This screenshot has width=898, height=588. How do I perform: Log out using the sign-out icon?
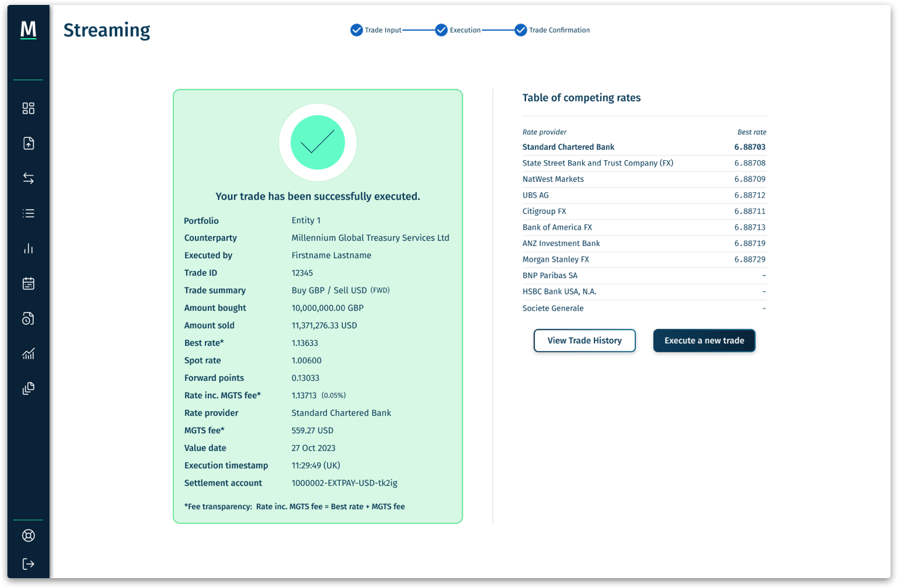pyautogui.click(x=28, y=563)
